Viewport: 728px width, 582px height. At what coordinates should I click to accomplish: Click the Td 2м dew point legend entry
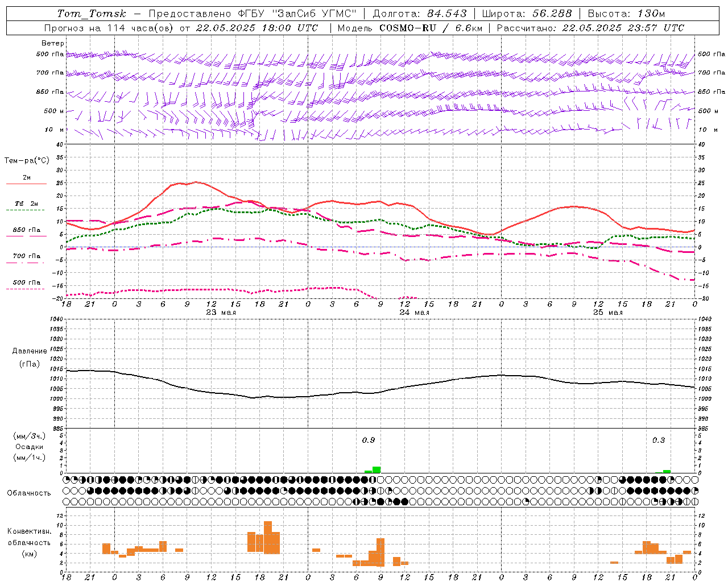point(26,205)
